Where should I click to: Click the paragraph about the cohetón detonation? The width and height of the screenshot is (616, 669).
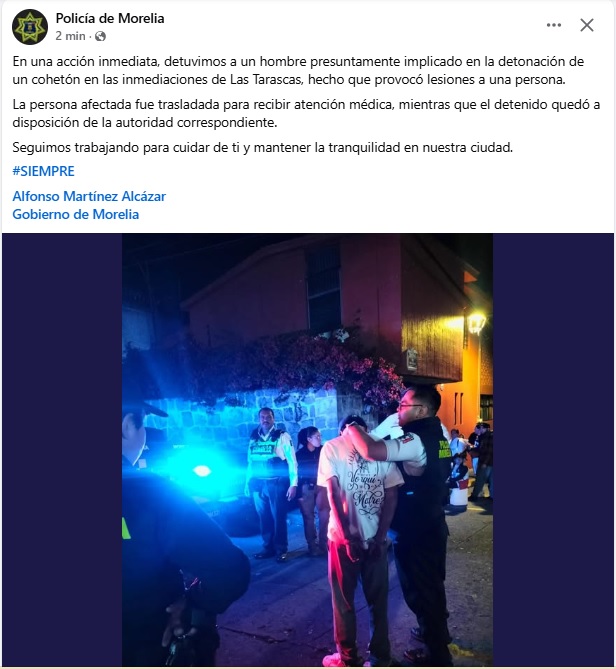tap(298, 70)
